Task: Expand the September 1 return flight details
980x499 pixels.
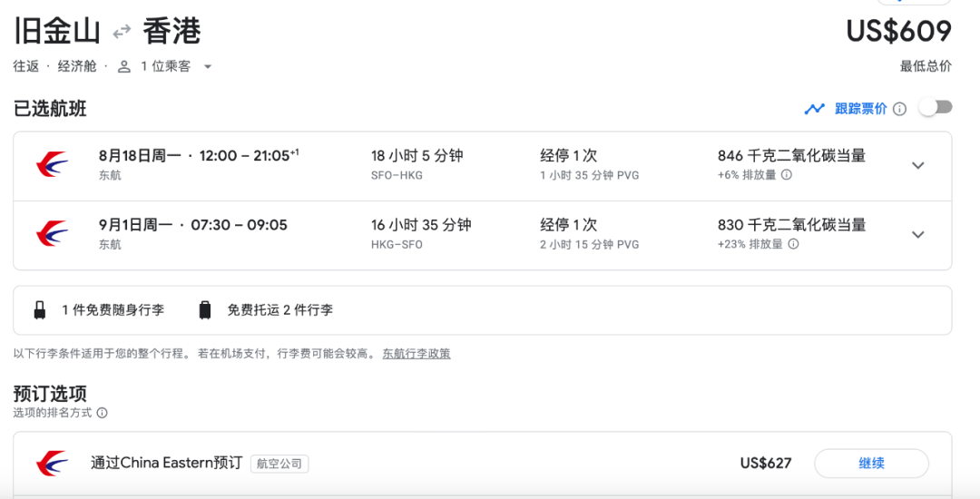Action: 918,234
